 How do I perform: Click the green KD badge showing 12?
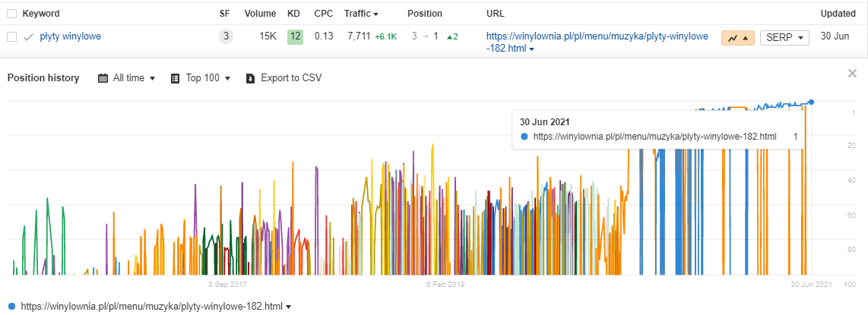coord(295,37)
